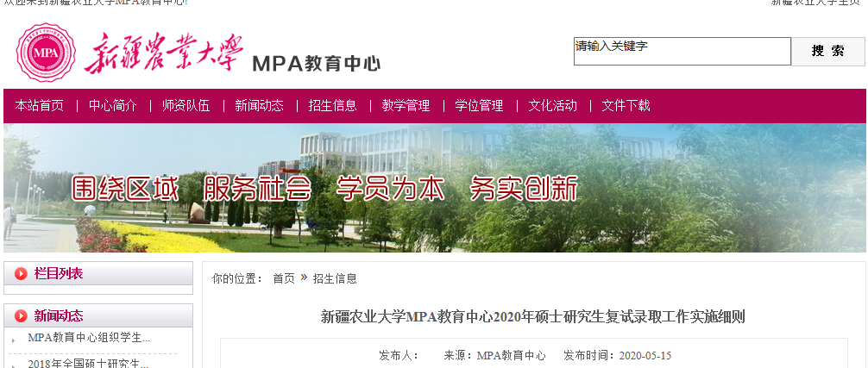Image resolution: width=868 pixels, height=368 pixels.
Task: Click the breadcrumb arrow between 首页 and 招生信息
Action: tap(304, 278)
